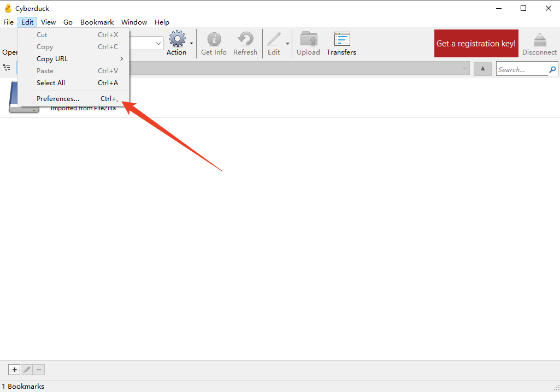This screenshot has height=392, width=560.
Task: Click the "1 Bookmarks" status text
Action: point(23,387)
